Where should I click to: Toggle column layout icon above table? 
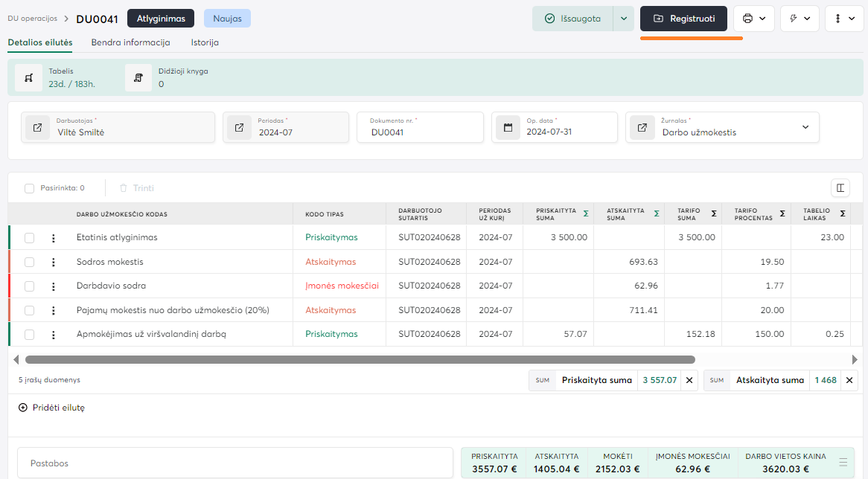(840, 188)
